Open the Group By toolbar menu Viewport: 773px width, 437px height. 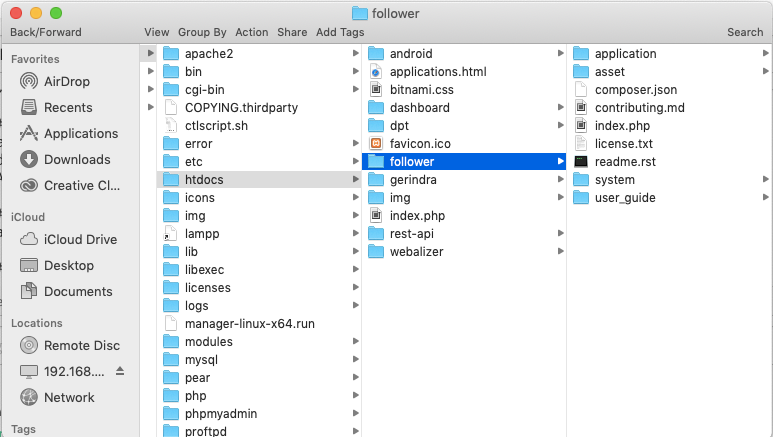click(x=202, y=32)
